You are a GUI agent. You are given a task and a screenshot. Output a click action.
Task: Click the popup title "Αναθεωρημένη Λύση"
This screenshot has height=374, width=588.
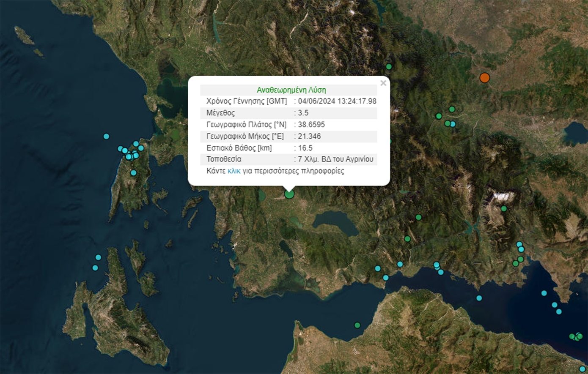[x=291, y=90]
